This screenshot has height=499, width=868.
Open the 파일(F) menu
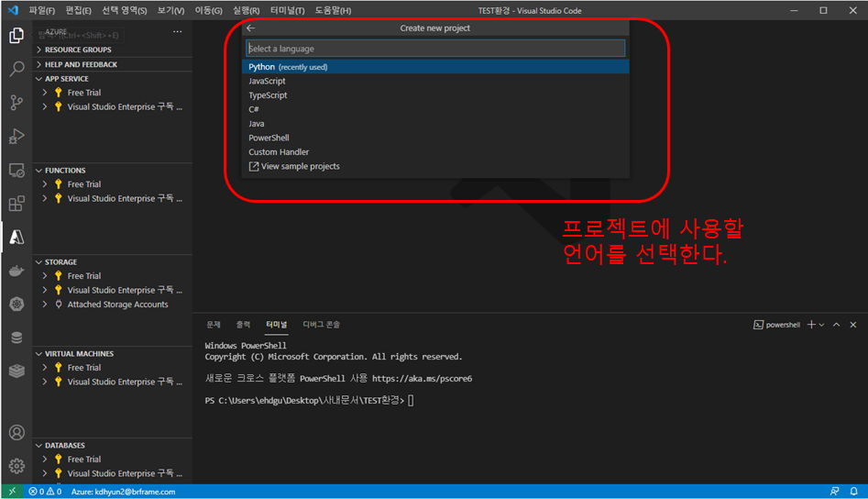click(41, 10)
